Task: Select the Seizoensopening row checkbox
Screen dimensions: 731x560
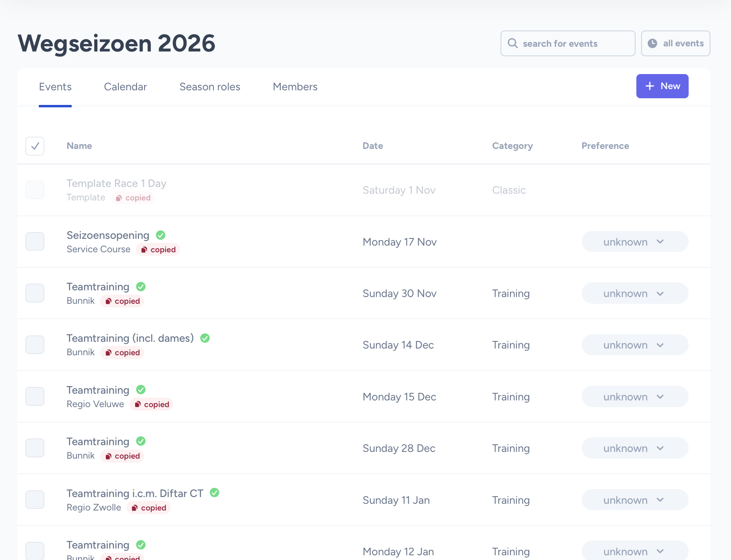Action: point(35,242)
